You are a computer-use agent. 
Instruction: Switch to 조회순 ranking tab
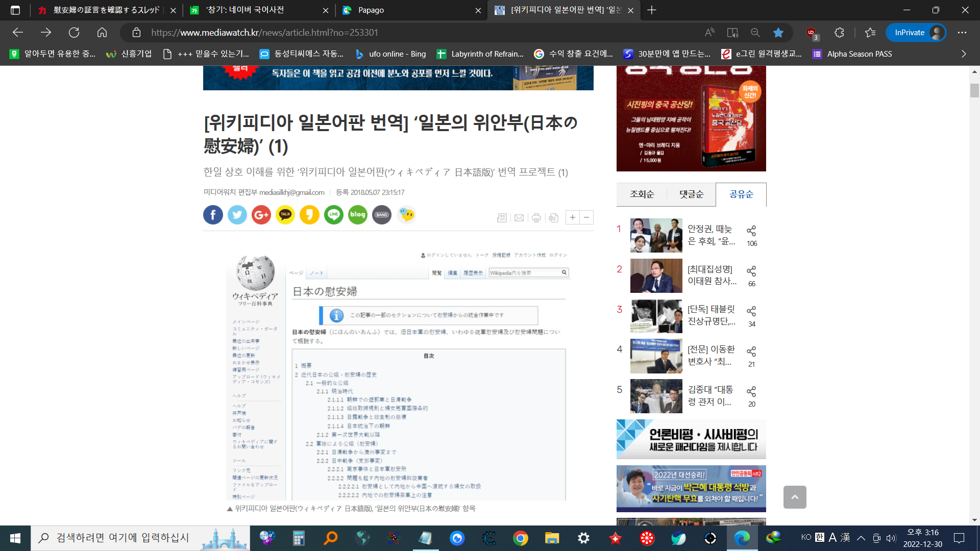642,194
